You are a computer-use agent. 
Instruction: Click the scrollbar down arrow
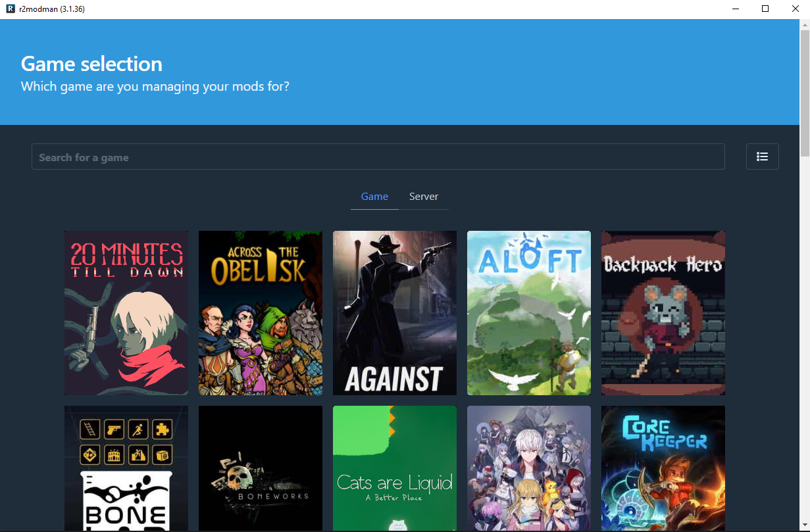(x=805, y=526)
